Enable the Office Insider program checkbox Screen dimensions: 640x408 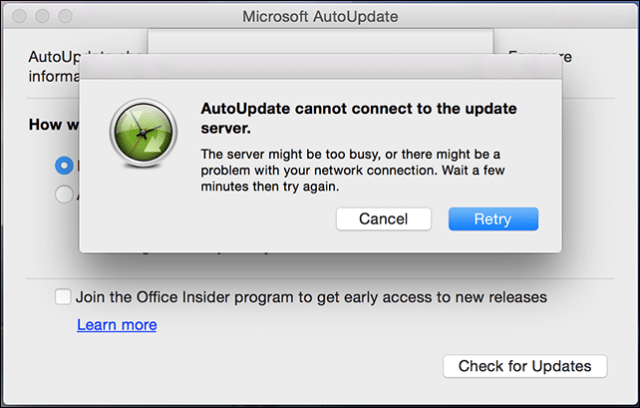(x=63, y=297)
